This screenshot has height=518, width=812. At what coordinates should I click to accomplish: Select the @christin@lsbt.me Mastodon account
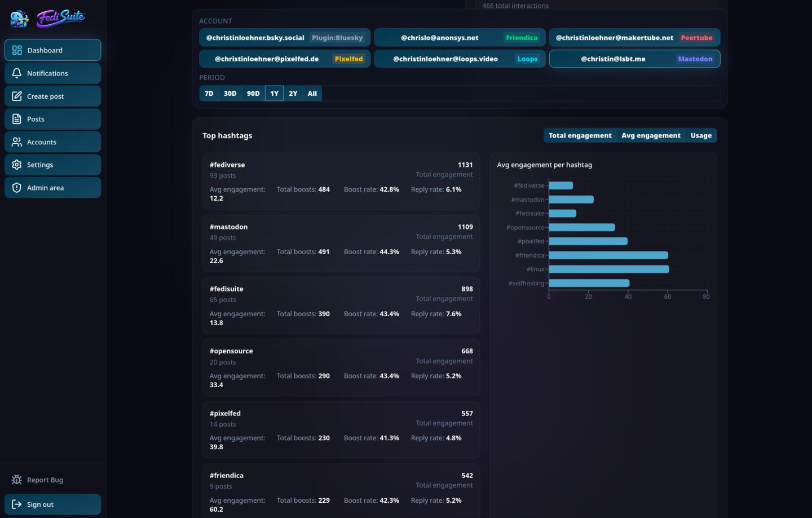[634, 59]
